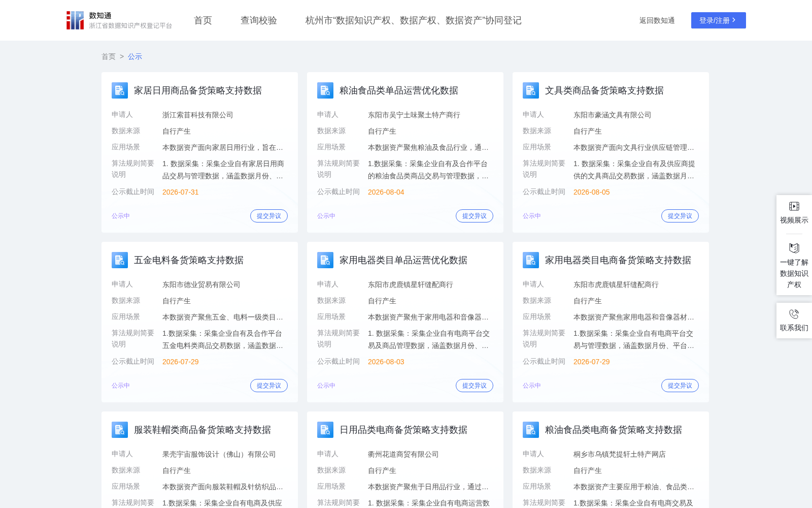Open title 家居日用商品备货策略支持数据
This screenshot has width=812, height=508.
[x=198, y=90]
